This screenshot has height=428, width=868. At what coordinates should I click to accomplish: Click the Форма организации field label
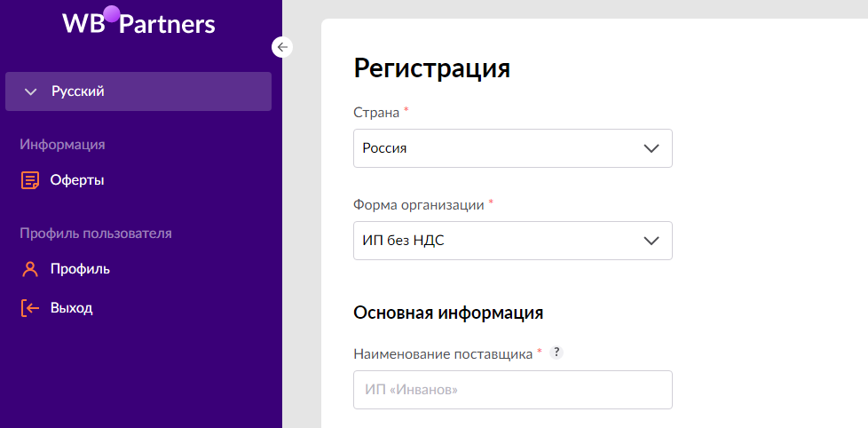coord(419,205)
